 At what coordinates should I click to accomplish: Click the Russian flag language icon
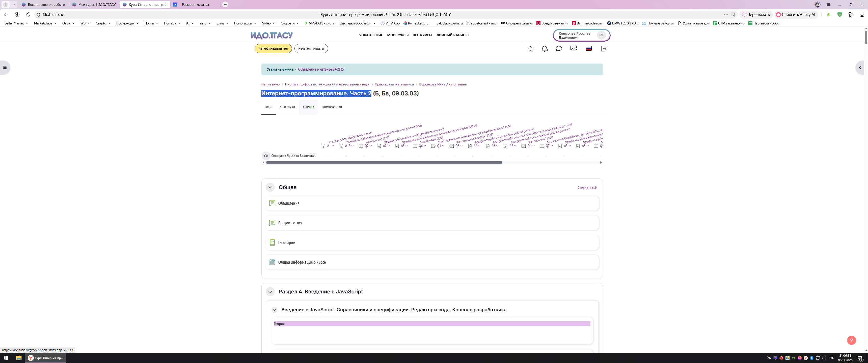588,48
